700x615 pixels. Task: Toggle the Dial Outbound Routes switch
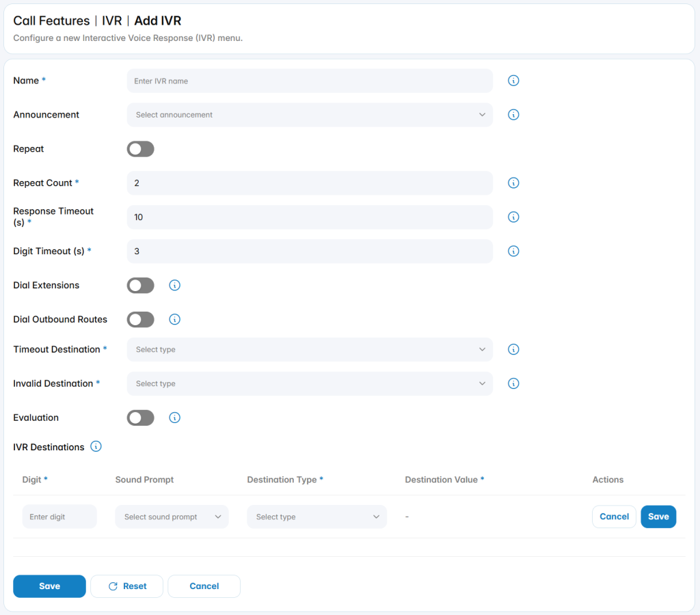pyautogui.click(x=141, y=320)
